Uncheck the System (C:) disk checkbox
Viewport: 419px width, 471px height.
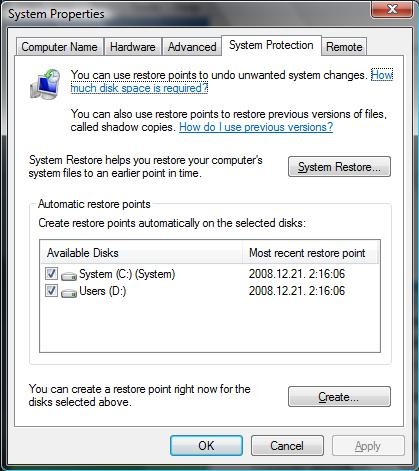click(x=51, y=274)
